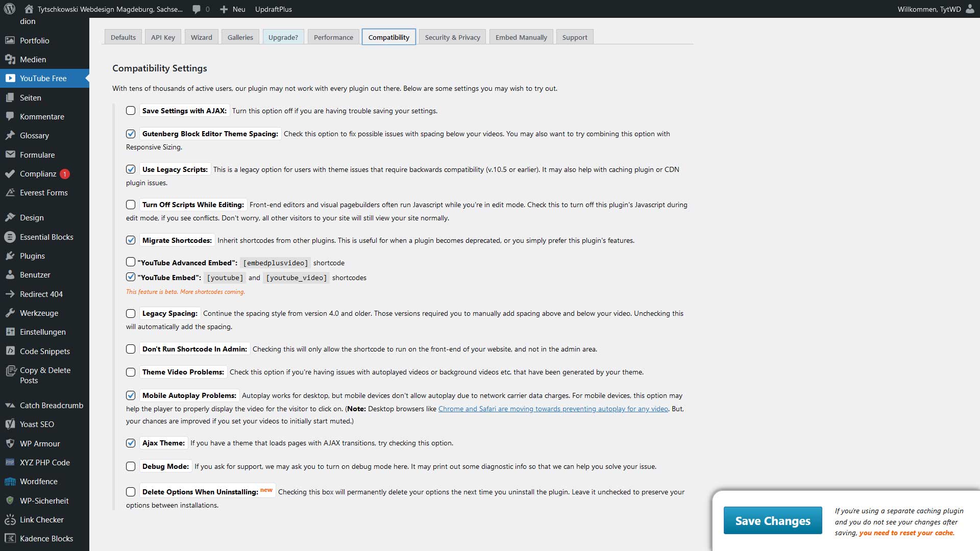Click the Yoast SEO icon
This screenshot has width=980, height=551.
(10, 424)
